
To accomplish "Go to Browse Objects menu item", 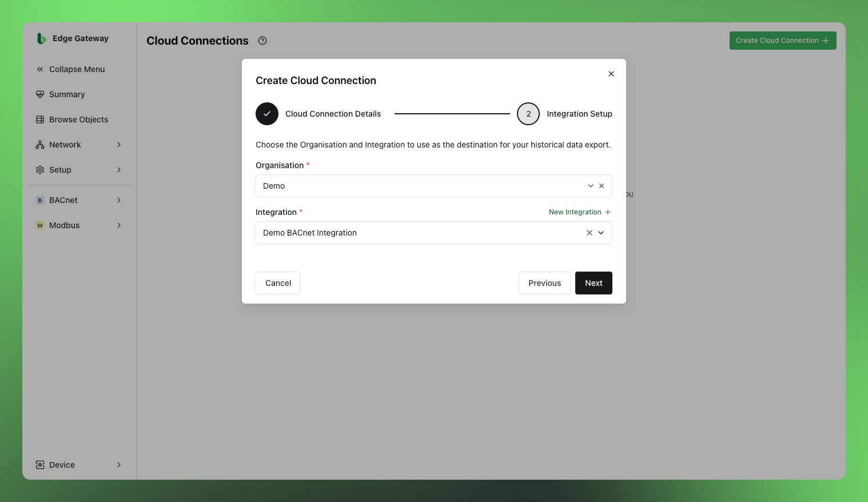I will tap(79, 119).
